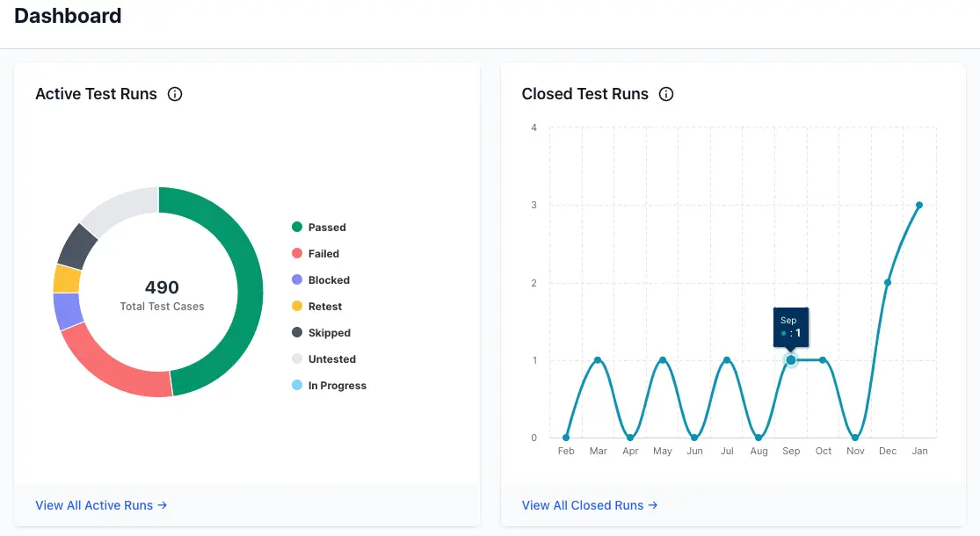Toggle the Passed legend item
The image size is (980, 536).
click(x=326, y=228)
